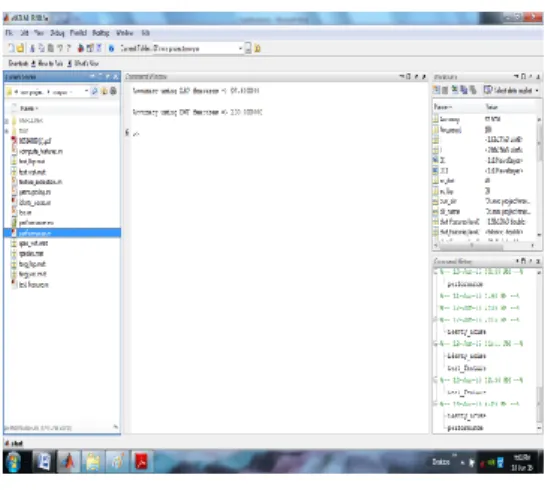Click the New file icon in toolbar
Image resolution: width=545 pixels, height=490 pixels.
tap(11, 48)
